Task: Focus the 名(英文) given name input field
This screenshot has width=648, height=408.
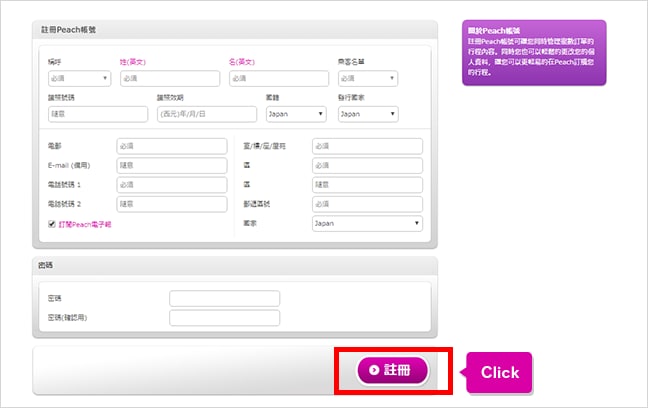Action: [279, 78]
